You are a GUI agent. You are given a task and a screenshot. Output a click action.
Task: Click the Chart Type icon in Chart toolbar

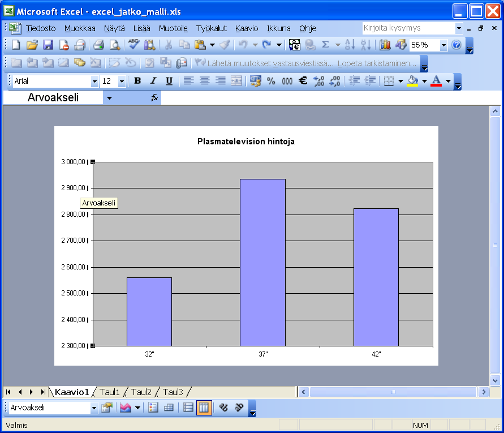pos(126,408)
